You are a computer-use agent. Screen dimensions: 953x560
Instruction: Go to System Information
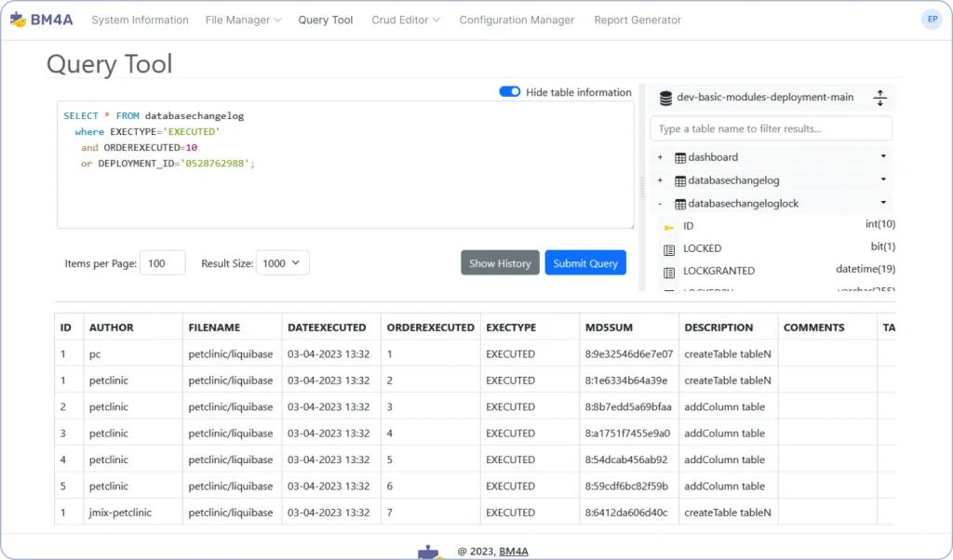140,20
